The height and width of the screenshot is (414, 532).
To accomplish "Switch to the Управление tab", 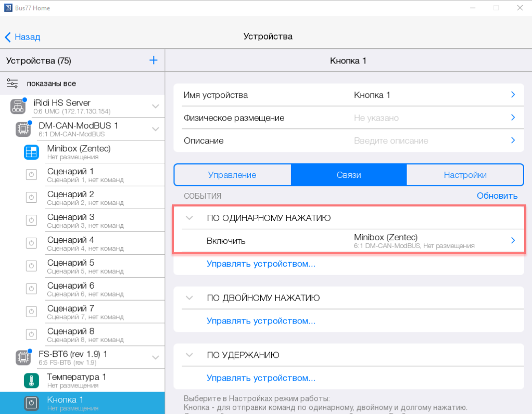I will point(232,175).
